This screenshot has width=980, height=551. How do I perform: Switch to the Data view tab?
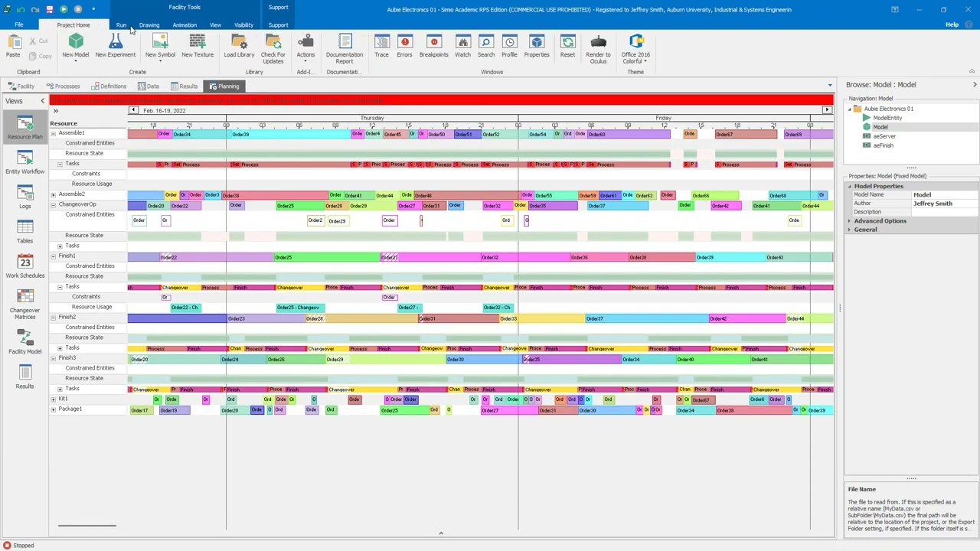149,86
